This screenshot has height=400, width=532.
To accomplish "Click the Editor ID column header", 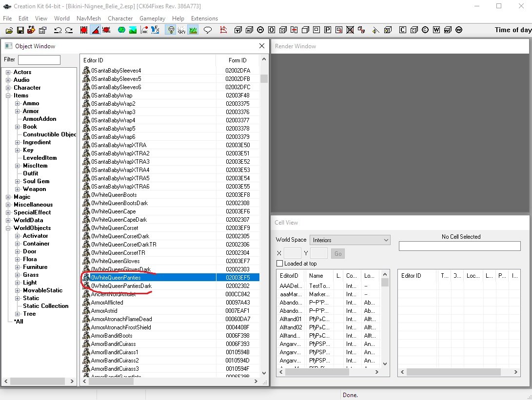I will coord(93,60).
